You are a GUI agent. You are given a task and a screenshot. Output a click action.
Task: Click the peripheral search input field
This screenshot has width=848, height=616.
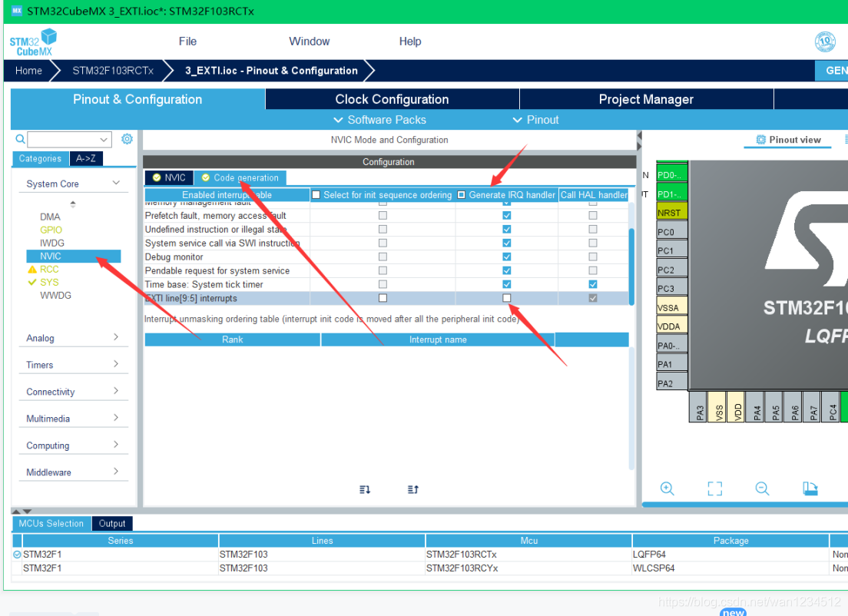click(68, 140)
